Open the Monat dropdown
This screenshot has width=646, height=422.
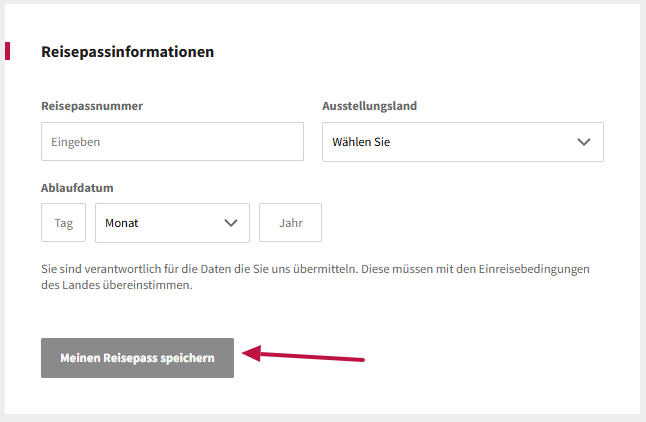coord(172,223)
